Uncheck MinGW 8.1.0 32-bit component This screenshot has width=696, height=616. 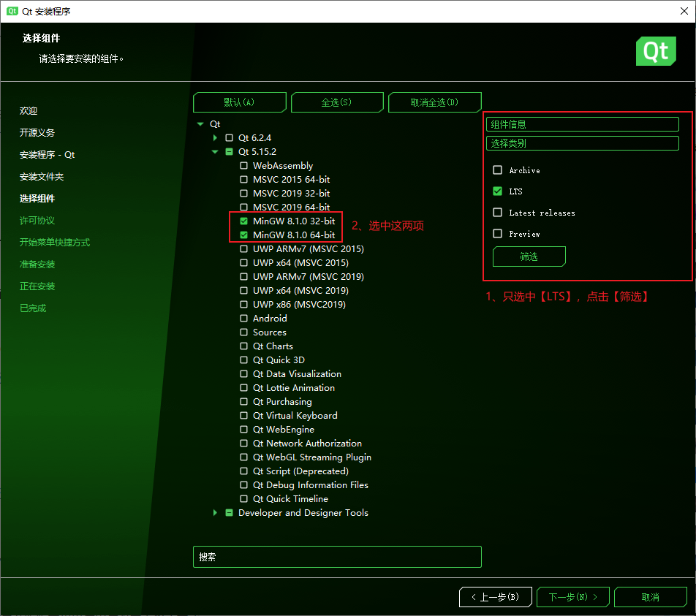point(243,221)
